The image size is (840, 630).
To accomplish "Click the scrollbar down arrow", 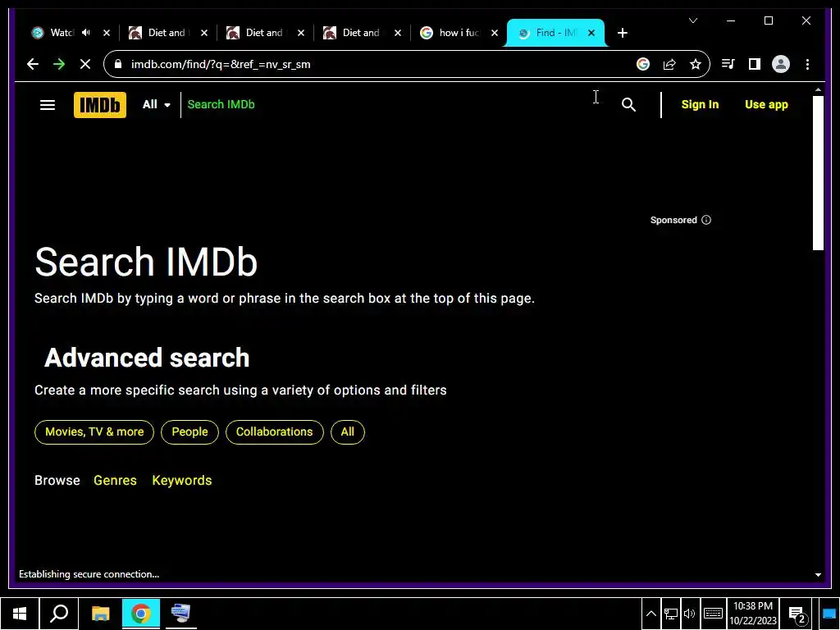I will click(818, 574).
